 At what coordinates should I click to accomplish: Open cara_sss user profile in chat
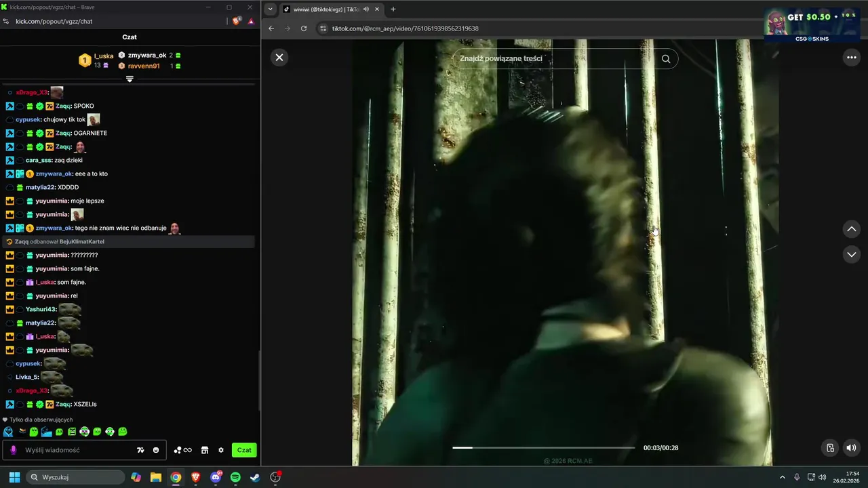point(39,160)
